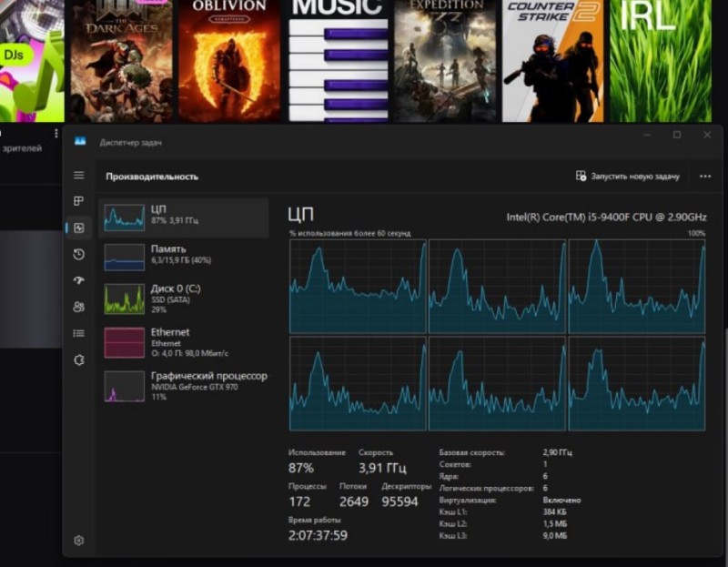
Task: Open Графический процессор GTX 970 entry
Action: (185, 386)
